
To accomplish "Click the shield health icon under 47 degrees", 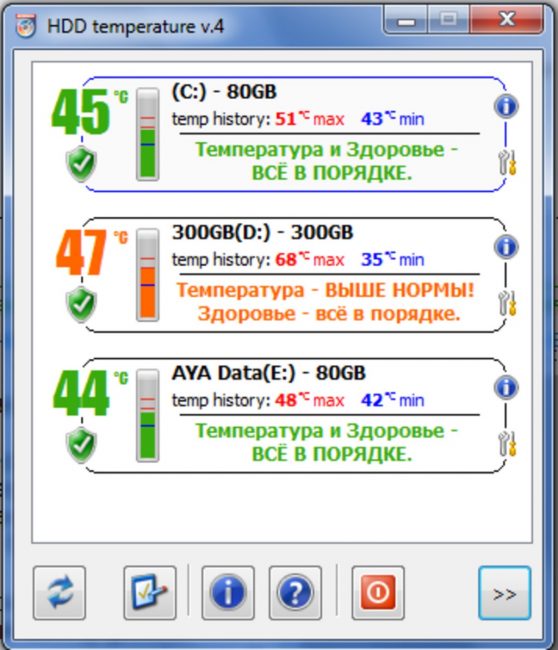I will [81, 304].
